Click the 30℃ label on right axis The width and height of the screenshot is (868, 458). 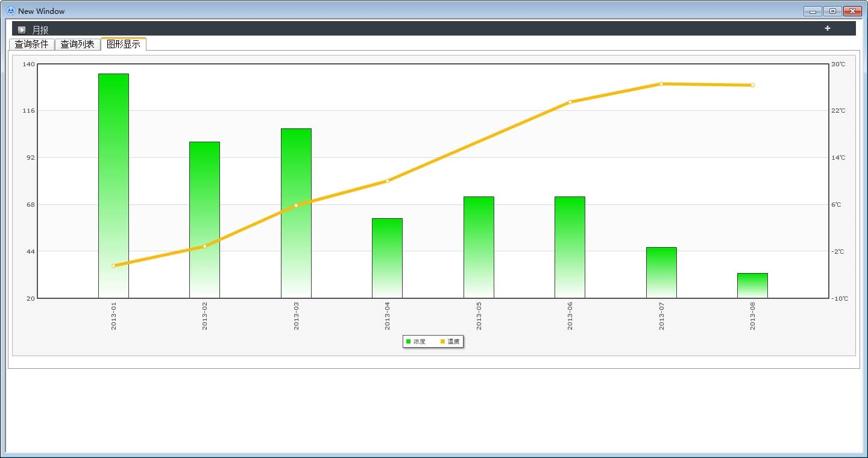click(838, 64)
